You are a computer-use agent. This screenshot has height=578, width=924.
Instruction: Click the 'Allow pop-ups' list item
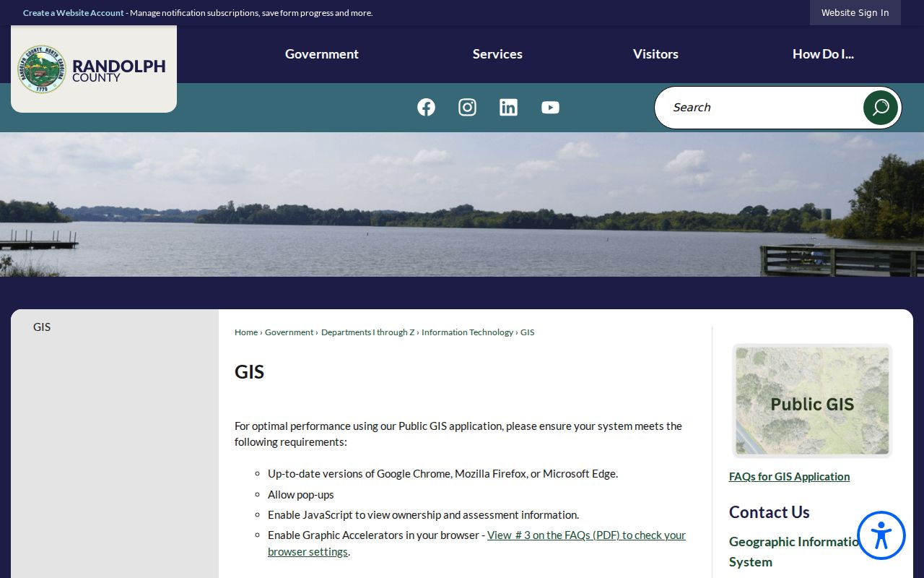[x=301, y=495]
